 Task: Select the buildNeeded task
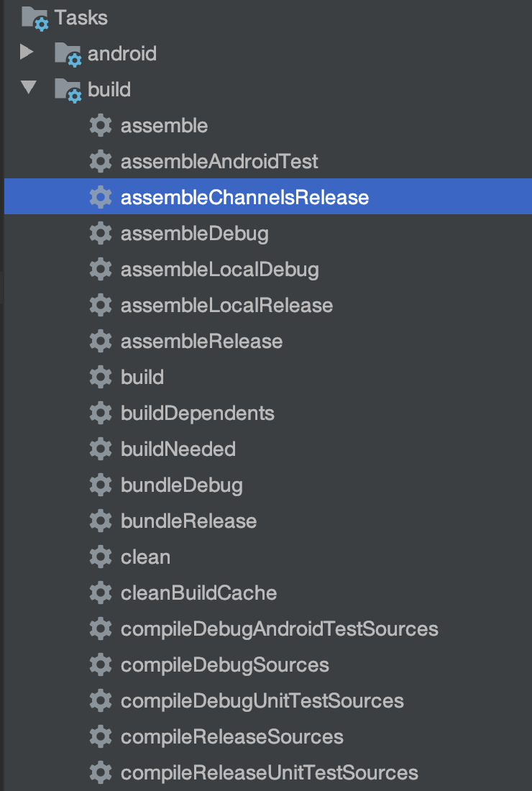(x=178, y=449)
